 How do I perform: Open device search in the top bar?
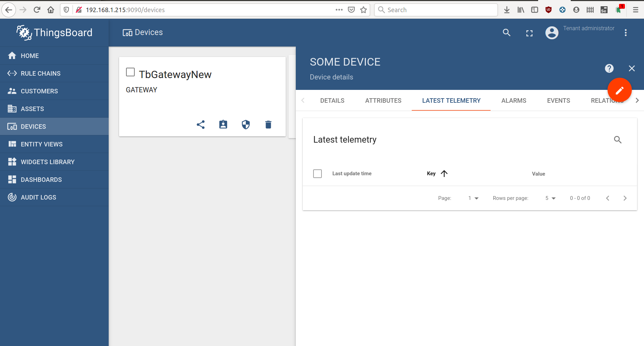(507, 33)
